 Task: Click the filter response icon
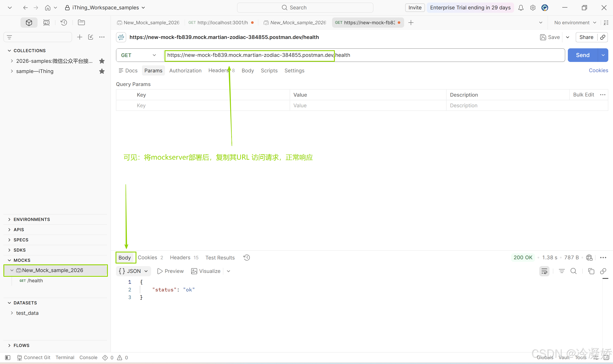(x=562, y=271)
